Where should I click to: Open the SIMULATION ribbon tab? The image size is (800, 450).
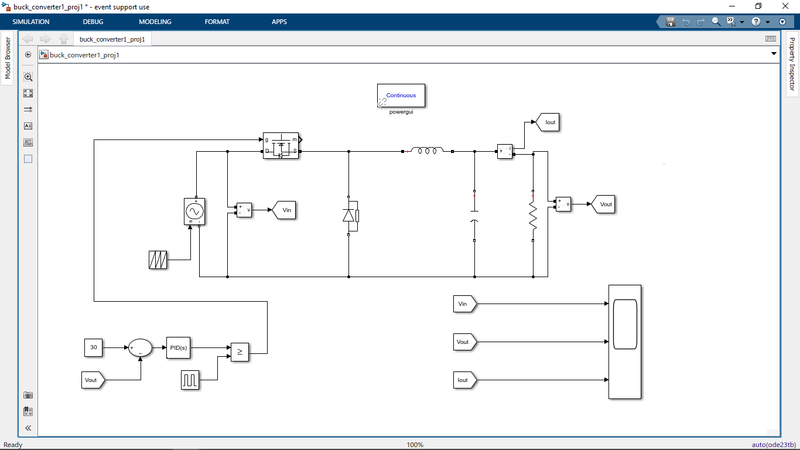(x=31, y=21)
